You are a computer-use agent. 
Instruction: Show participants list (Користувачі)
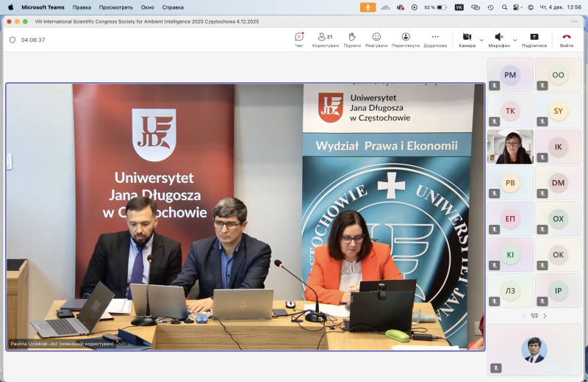click(325, 37)
